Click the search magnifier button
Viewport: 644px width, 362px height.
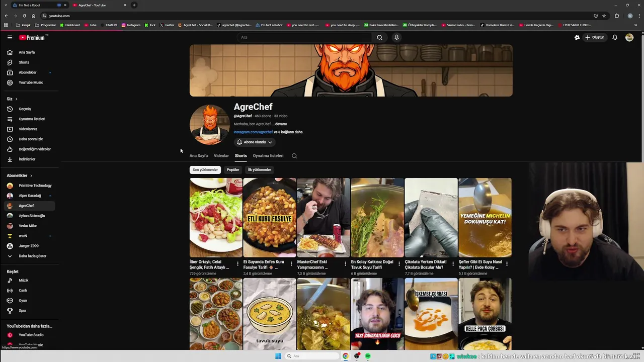(380, 37)
